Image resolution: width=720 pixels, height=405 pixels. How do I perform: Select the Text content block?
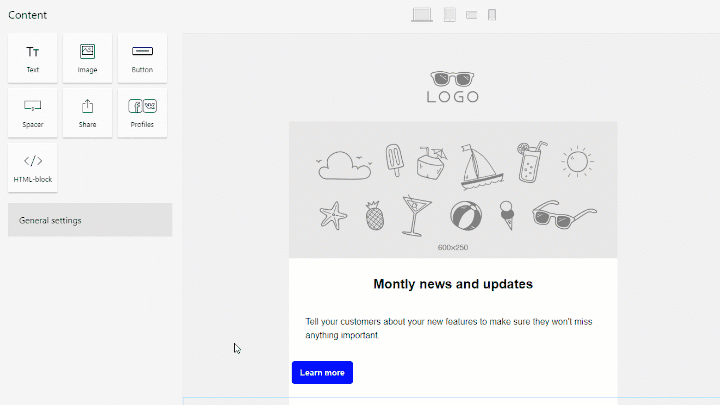pos(32,58)
